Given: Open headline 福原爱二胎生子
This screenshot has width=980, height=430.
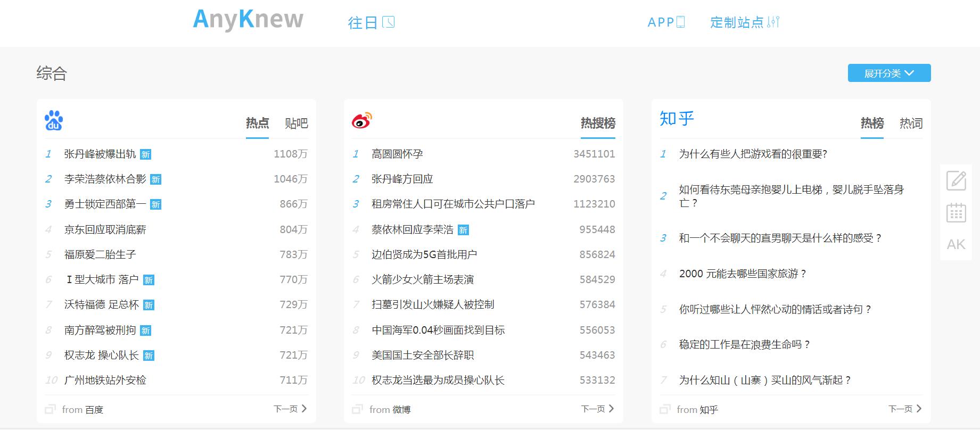Looking at the screenshot, I should [x=100, y=254].
